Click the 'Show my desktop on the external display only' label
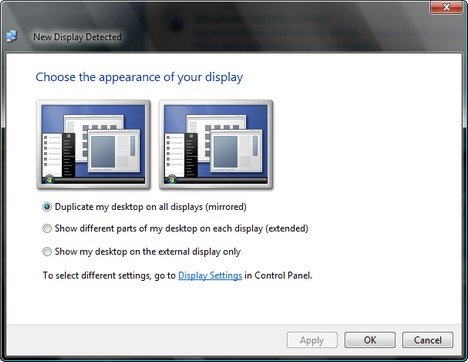468x362 pixels. click(x=148, y=251)
